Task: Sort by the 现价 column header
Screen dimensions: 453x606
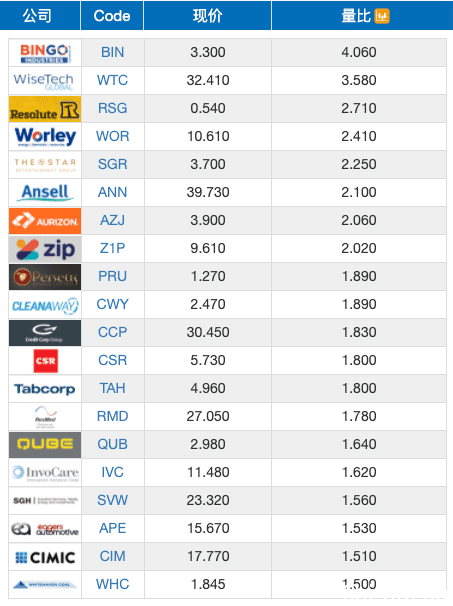Action: pos(208,15)
